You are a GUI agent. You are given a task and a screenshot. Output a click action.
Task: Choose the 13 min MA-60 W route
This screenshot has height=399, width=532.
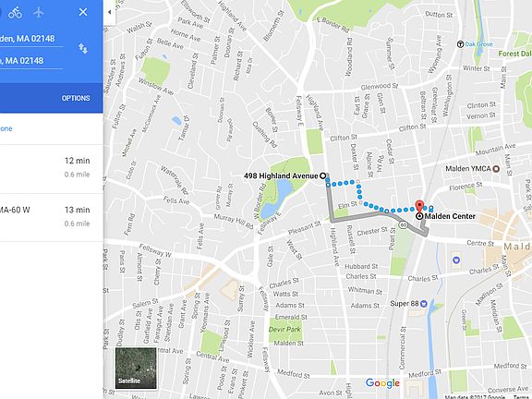(x=52, y=218)
